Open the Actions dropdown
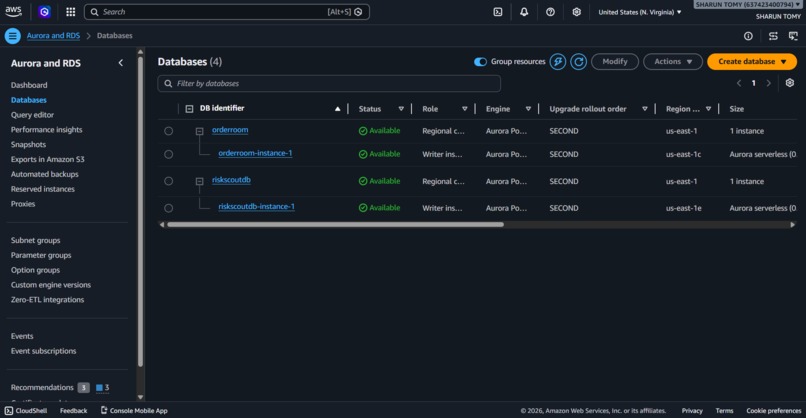 672,62
